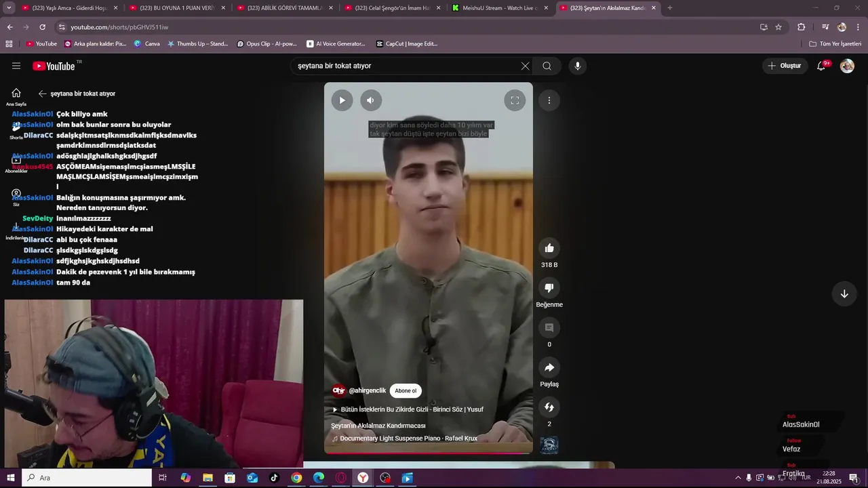The width and height of the screenshot is (868, 488).
Task: Open the channel avatar next to @ahirgenclik
Action: [x=339, y=390]
